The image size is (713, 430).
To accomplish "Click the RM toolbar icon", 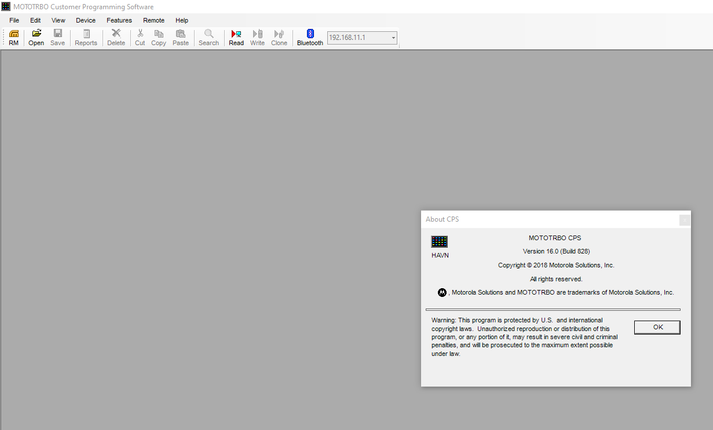I will tap(14, 37).
